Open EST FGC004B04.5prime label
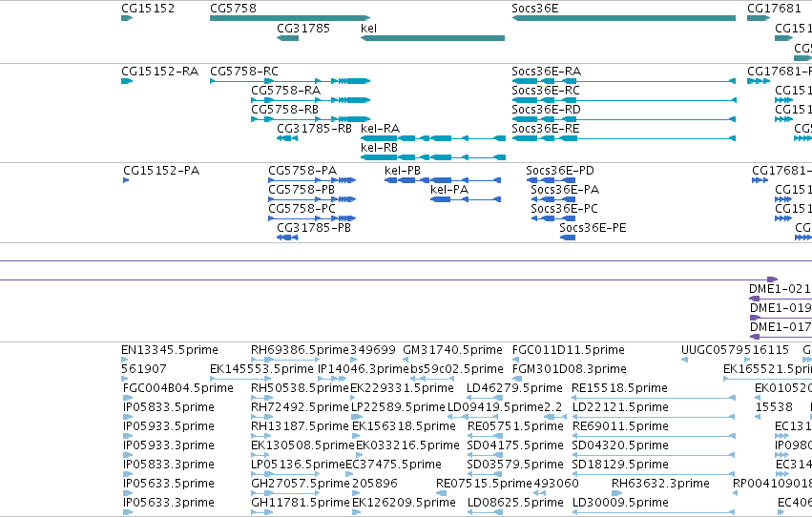Image resolution: width=812 pixels, height=517 pixels. pos(178,388)
